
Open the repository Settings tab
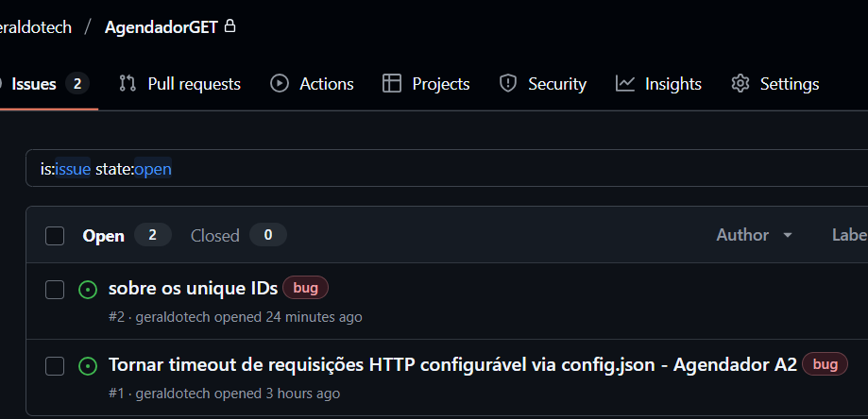[x=774, y=84]
